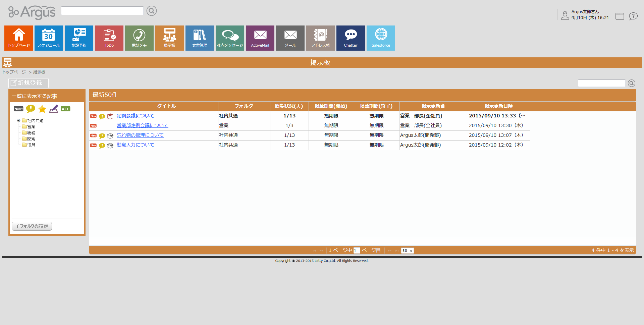This screenshot has width=644, height=325.
Task: Go to first page pager button
Action: [314, 251]
